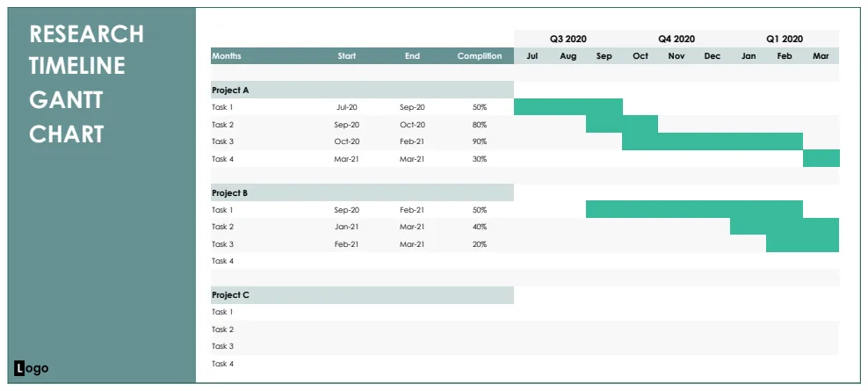Select the Oct-20 end date of Task 2
Viewport: 868px width, 391px height.
coord(412,125)
